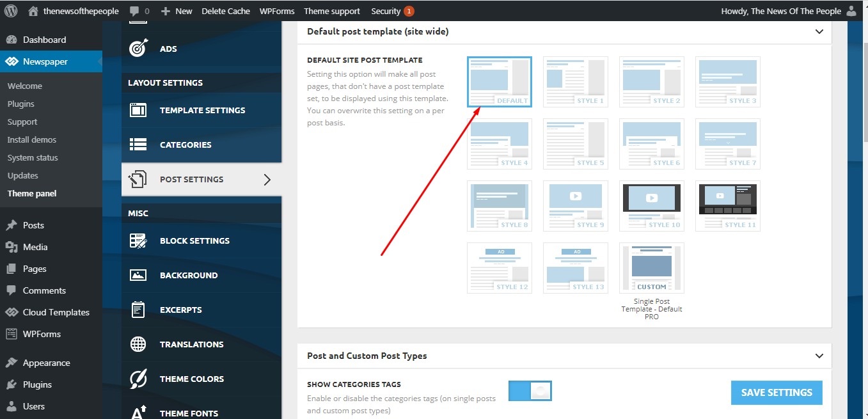Click the Excerpts document icon
868x419 pixels.
tap(138, 310)
